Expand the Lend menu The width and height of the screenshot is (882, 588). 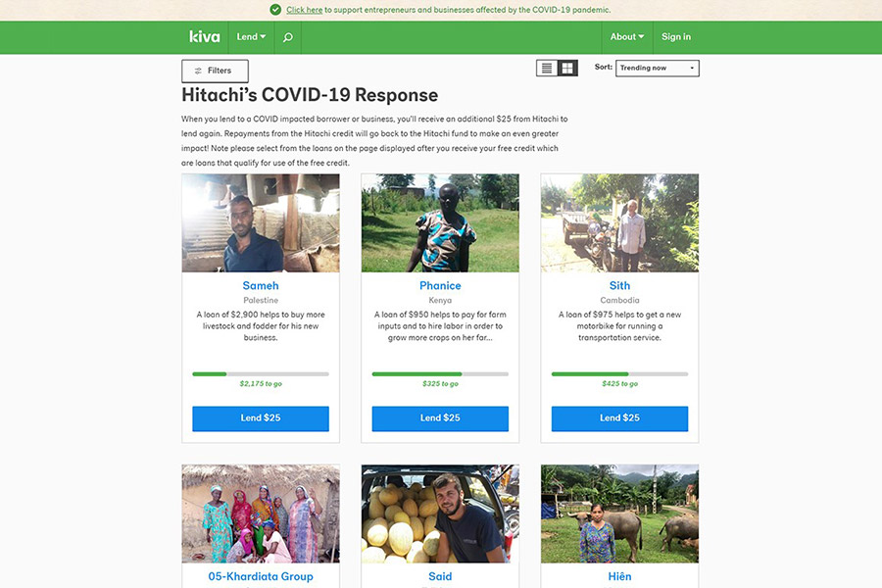pyautogui.click(x=251, y=37)
